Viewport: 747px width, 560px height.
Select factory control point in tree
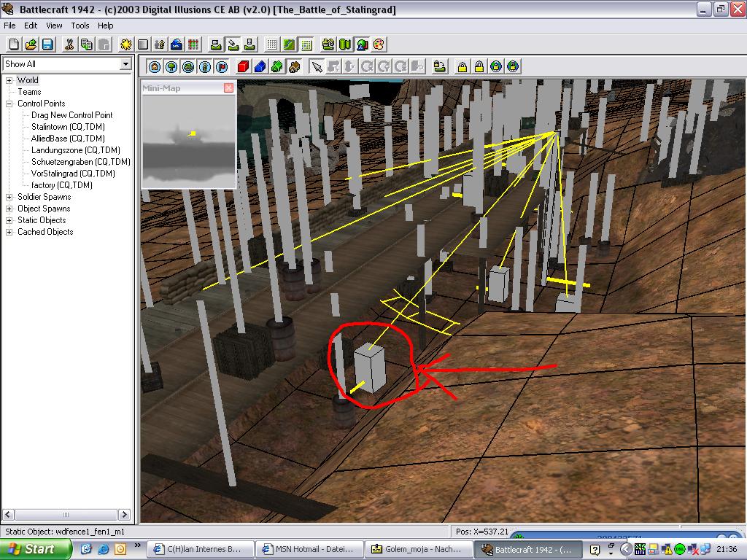62,185
